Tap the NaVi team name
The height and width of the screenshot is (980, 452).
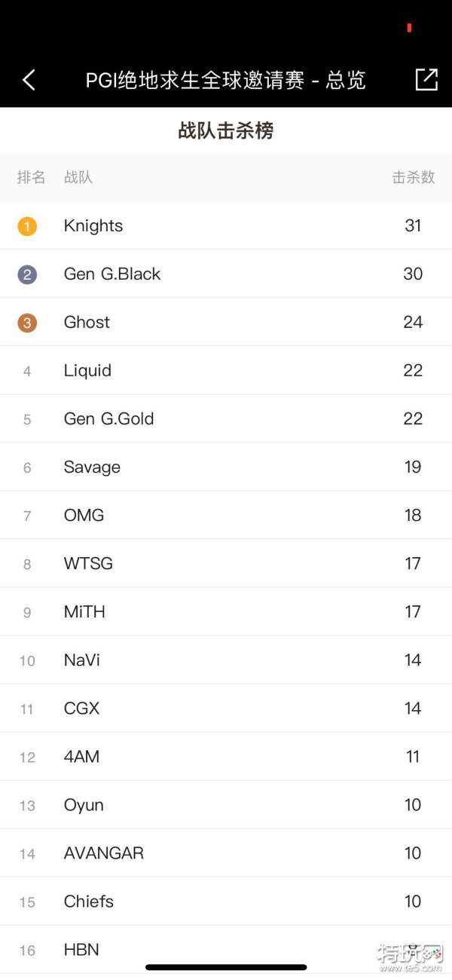[82, 660]
